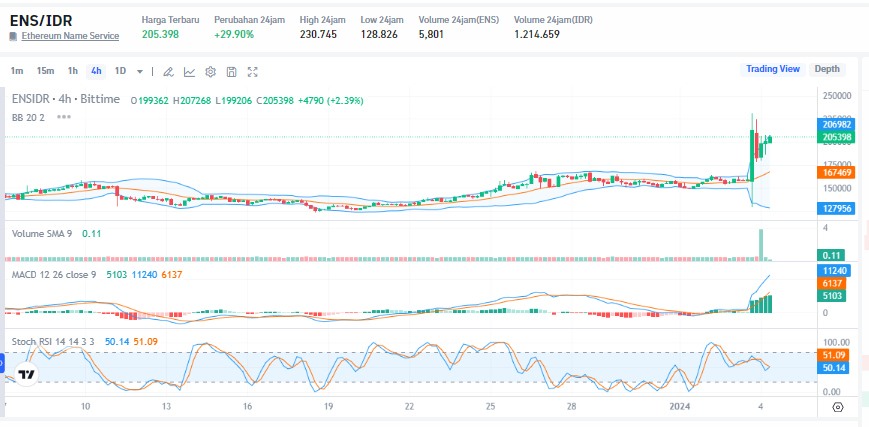Switch to Trading View chart
869x427 pixels.
(x=773, y=69)
